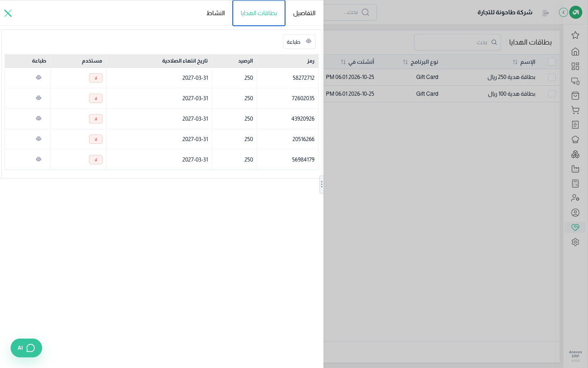Switch to the النشاط tab
Screen dimensions: 588x368
pos(216,13)
